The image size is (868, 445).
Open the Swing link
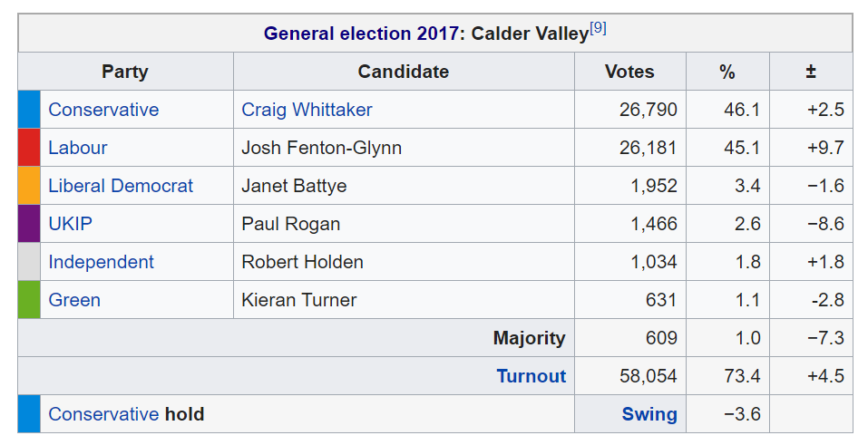coord(649,414)
